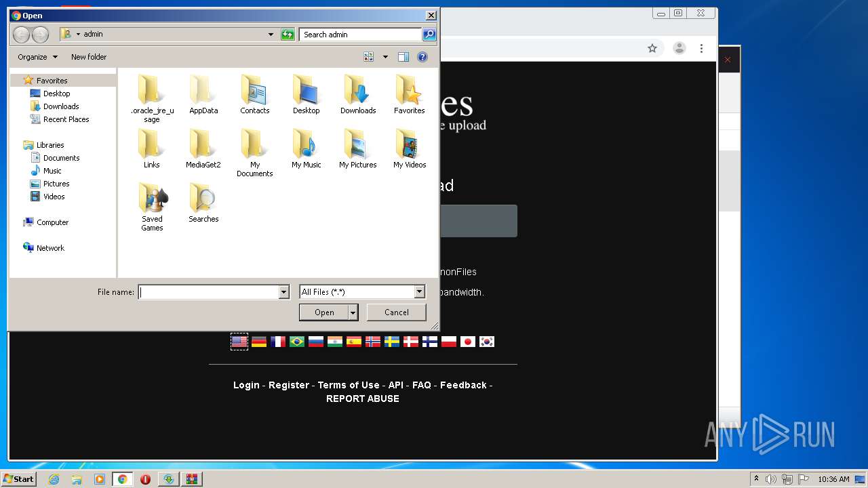Expand the Open button split arrow
The height and width of the screenshot is (488, 868).
(353, 312)
